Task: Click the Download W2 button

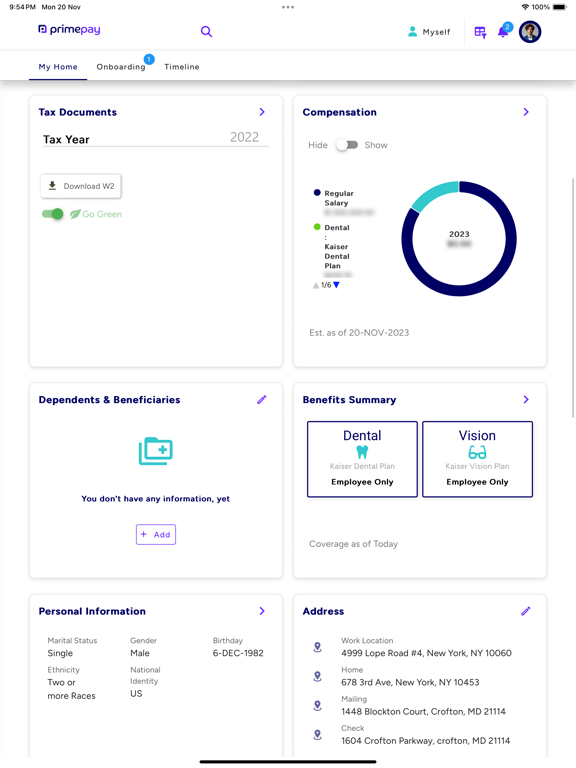Action: point(81,186)
